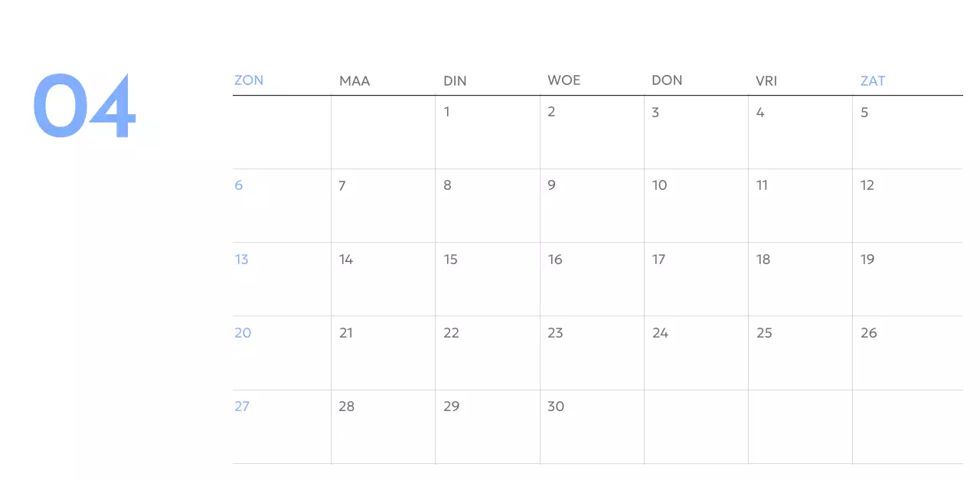Screen dimensions: 980x480
Task: Click the VRI column header
Action: click(766, 80)
